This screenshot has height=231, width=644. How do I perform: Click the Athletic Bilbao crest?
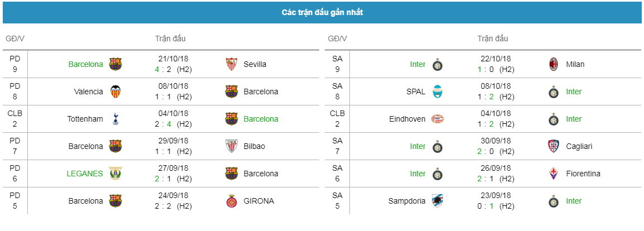pos(232,146)
